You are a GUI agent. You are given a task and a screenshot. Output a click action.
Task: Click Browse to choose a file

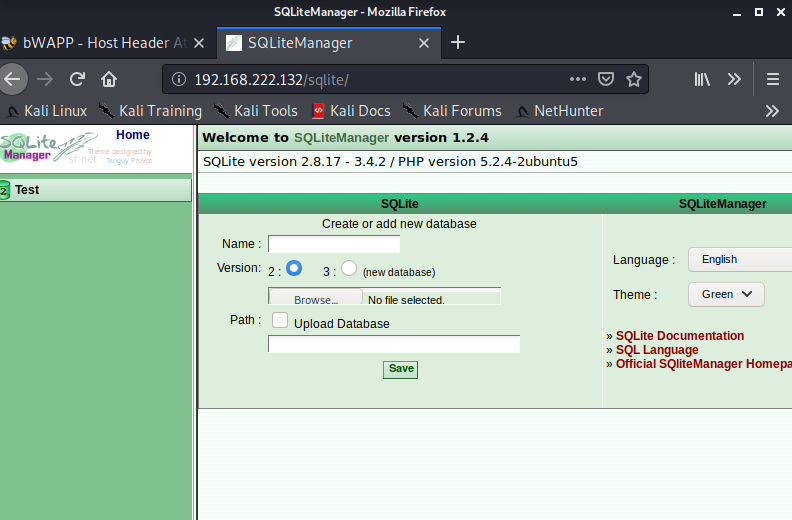click(316, 297)
